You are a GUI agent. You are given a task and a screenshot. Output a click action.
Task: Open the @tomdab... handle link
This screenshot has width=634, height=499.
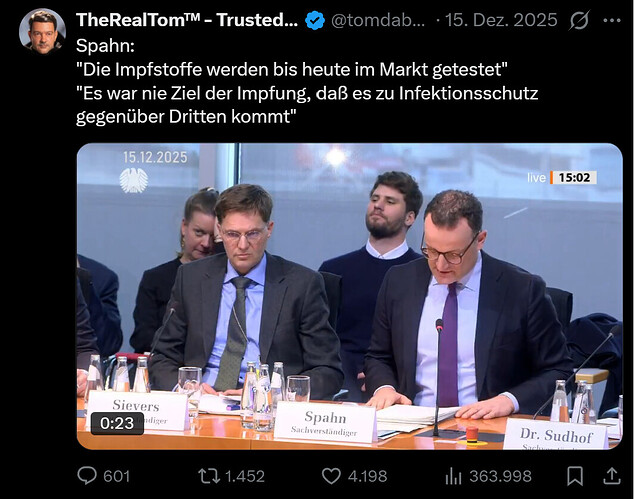(x=378, y=20)
